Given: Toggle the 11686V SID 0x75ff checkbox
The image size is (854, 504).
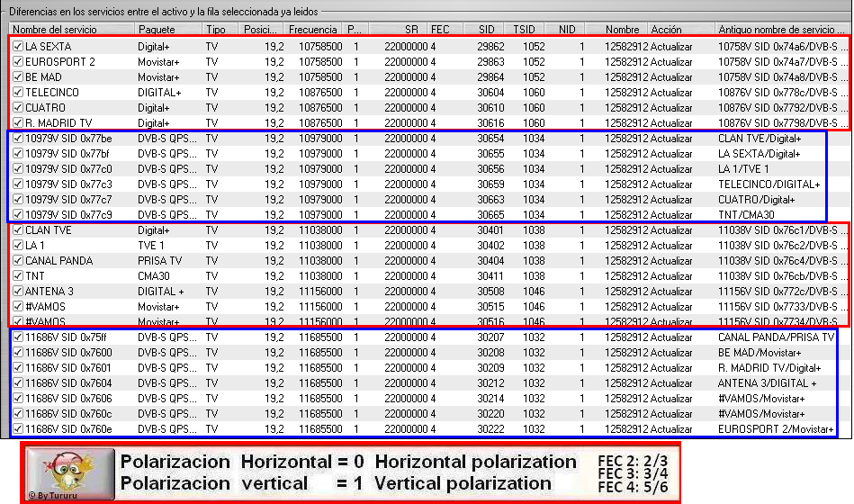Looking at the screenshot, I should [x=18, y=337].
